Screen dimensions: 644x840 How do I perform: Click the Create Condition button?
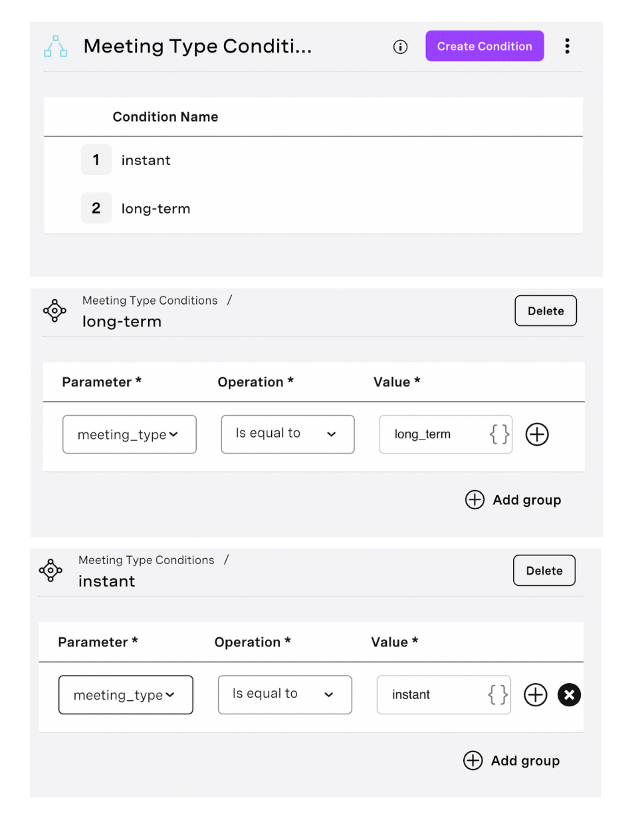(x=484, y=46)
